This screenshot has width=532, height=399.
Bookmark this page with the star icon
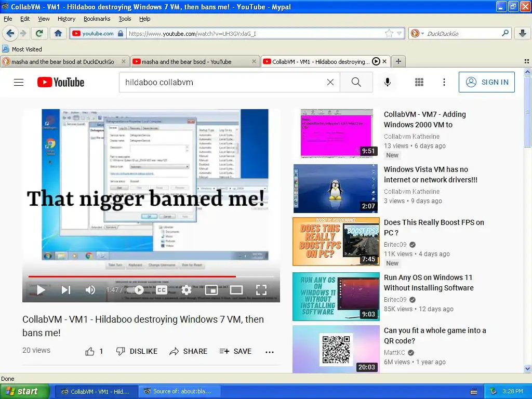tap(389, 33)
